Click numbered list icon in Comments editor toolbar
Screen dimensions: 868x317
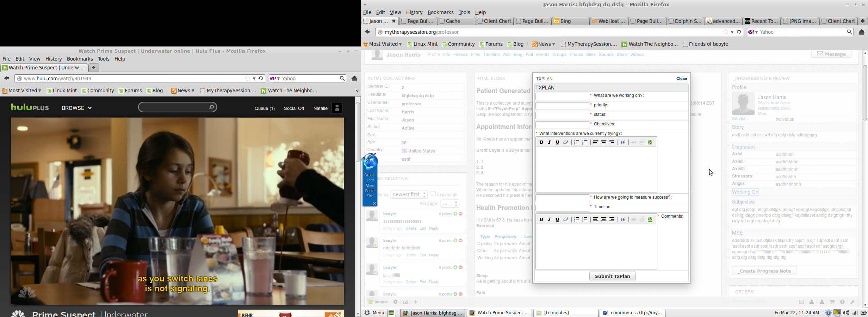click(x=585, y=219)
